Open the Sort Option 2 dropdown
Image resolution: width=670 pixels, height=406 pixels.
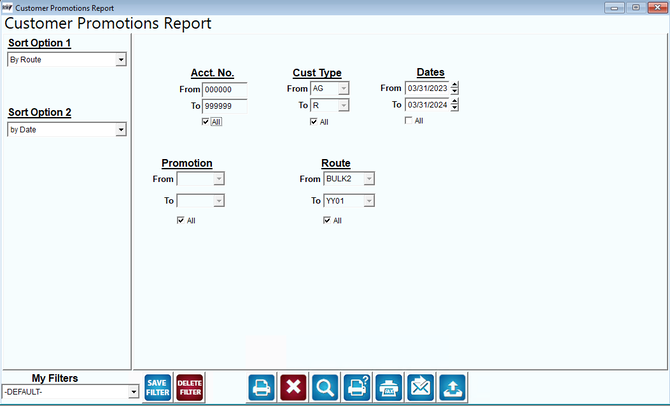pyautogui.click(x=121, y=129)
